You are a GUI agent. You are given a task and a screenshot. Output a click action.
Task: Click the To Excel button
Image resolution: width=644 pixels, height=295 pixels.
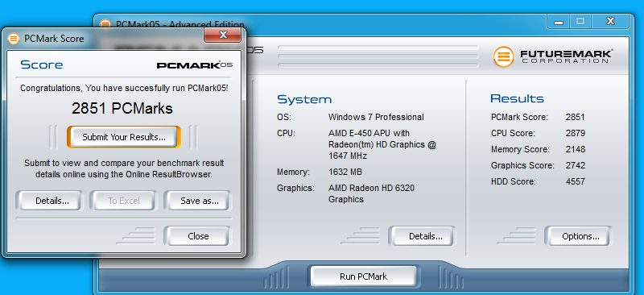[x=124, y=201]
